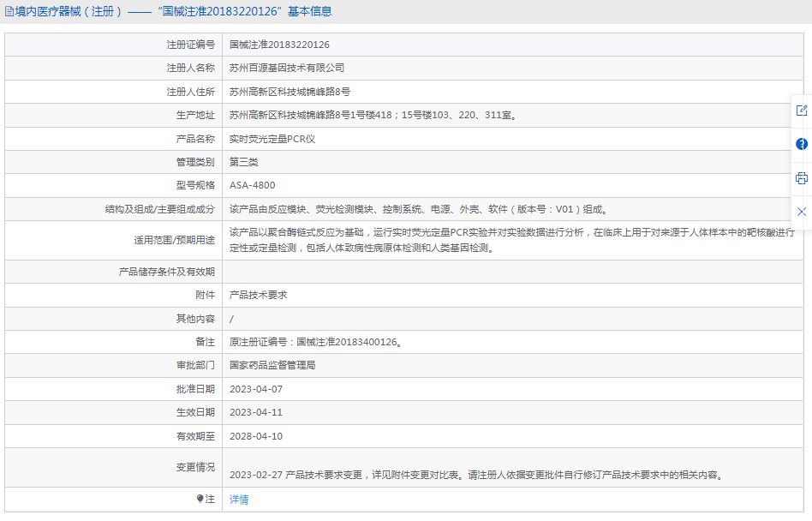Open the 详情 link
The height and width of the screenshot is (521, 812).
[x=239, y=500]
